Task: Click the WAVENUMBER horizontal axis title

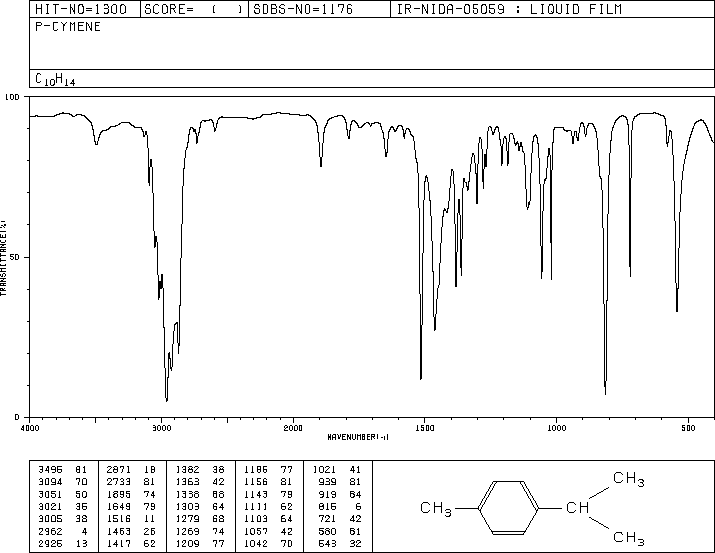Action: point(358,437)
